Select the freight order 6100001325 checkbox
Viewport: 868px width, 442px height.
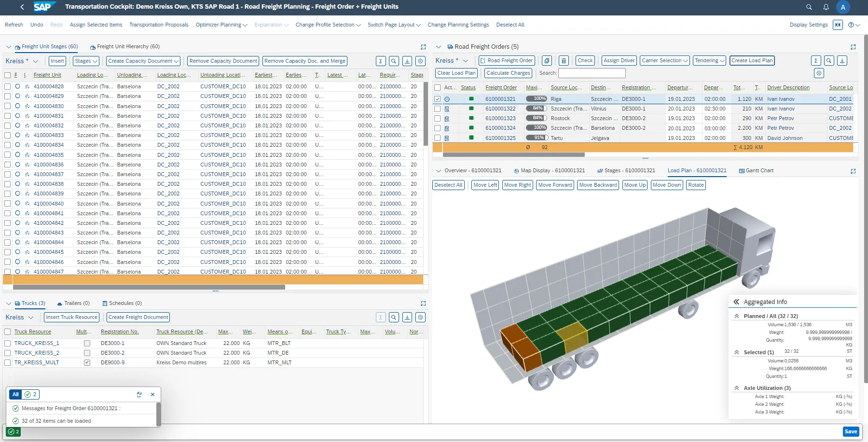click(x=437, y=138)
